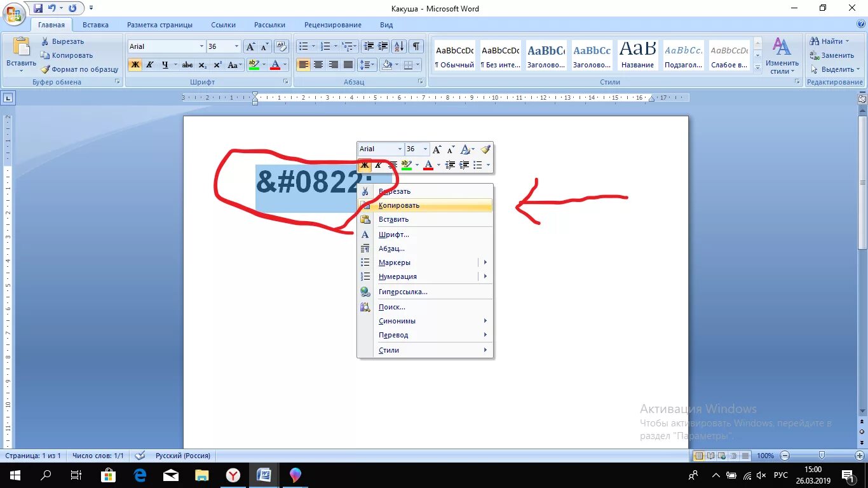Click the numbered list icon in ribbon
Screen dimensions: 868x488
click(x=325, y=46)
